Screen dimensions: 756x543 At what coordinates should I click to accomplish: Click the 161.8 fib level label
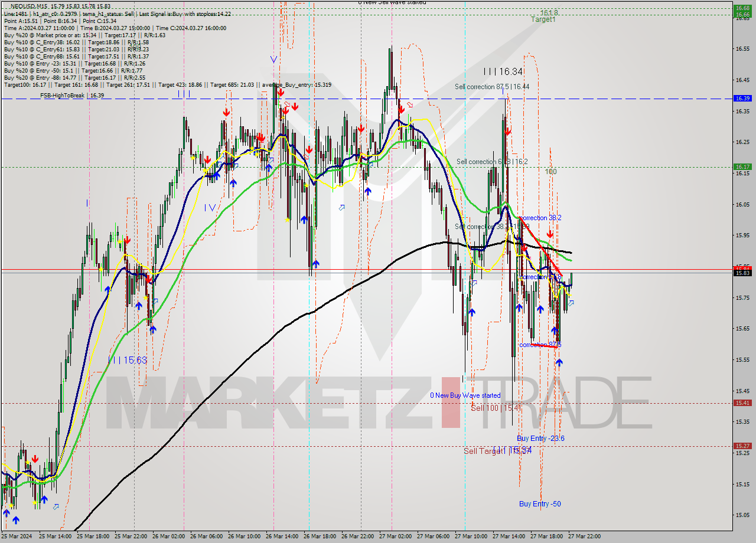click(x=548, y=12)
